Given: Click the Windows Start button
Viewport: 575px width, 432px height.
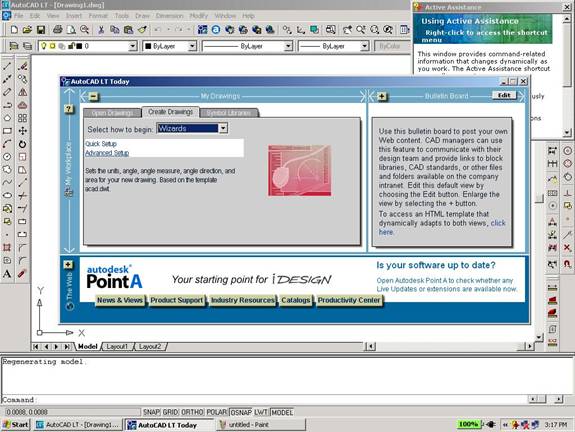Looking at the screenshot, I should pyautogui.click(x=16, y=425).
